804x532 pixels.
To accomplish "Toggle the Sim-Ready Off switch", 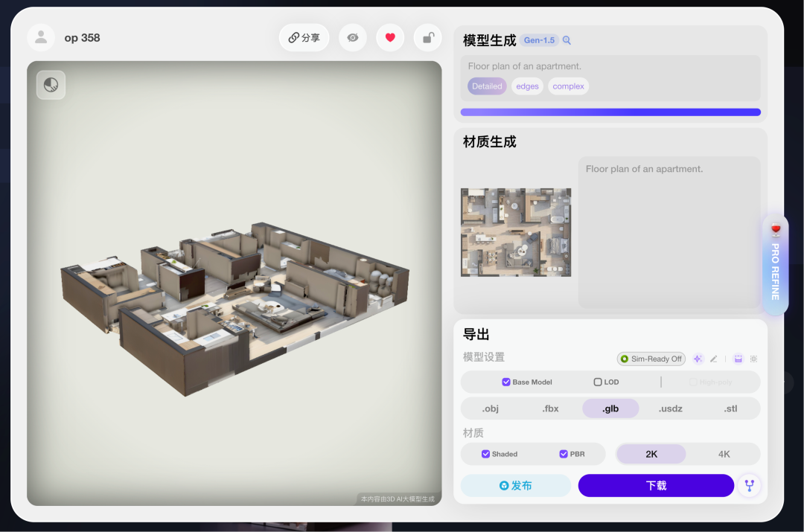I will pos(651,359).
